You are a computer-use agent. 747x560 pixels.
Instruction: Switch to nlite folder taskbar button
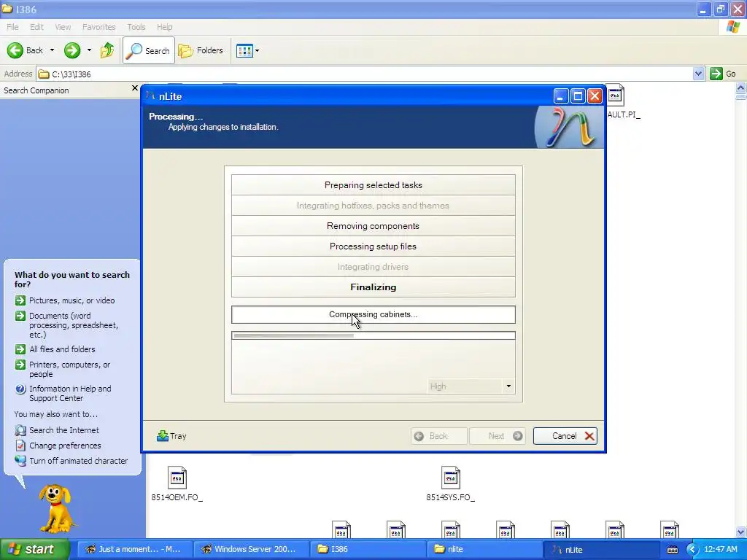484,550
